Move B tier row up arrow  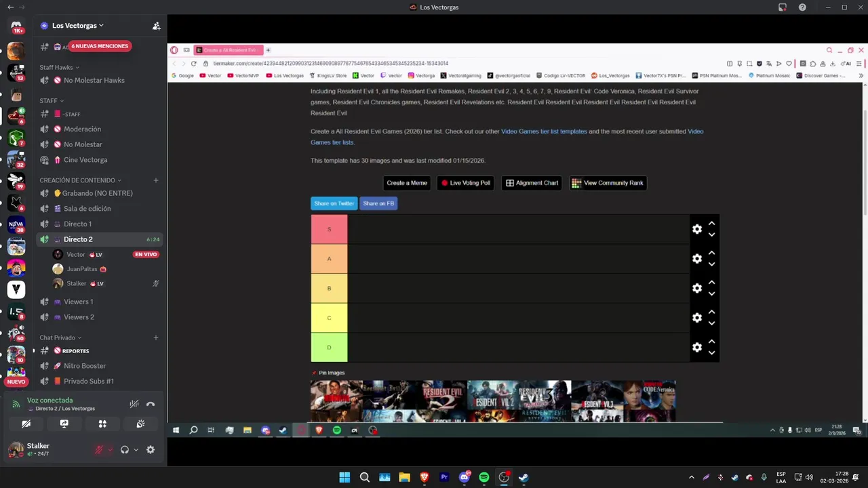[x=711, y=283]
